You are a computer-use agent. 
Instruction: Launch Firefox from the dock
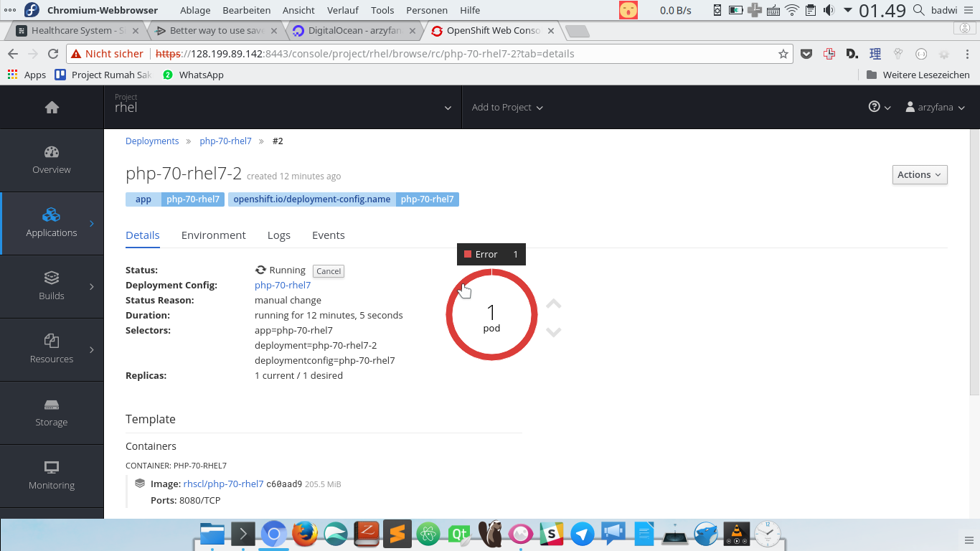pyautogui.click(x=305, y=534)
